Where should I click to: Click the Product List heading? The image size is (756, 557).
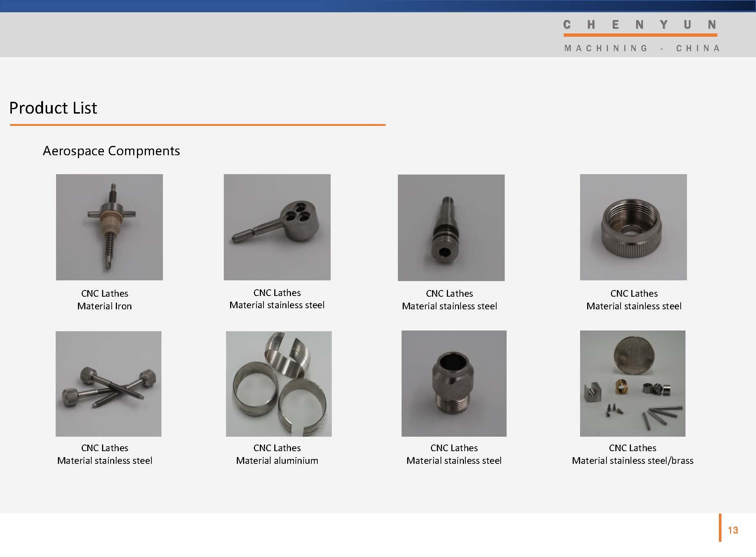[53, 108]
